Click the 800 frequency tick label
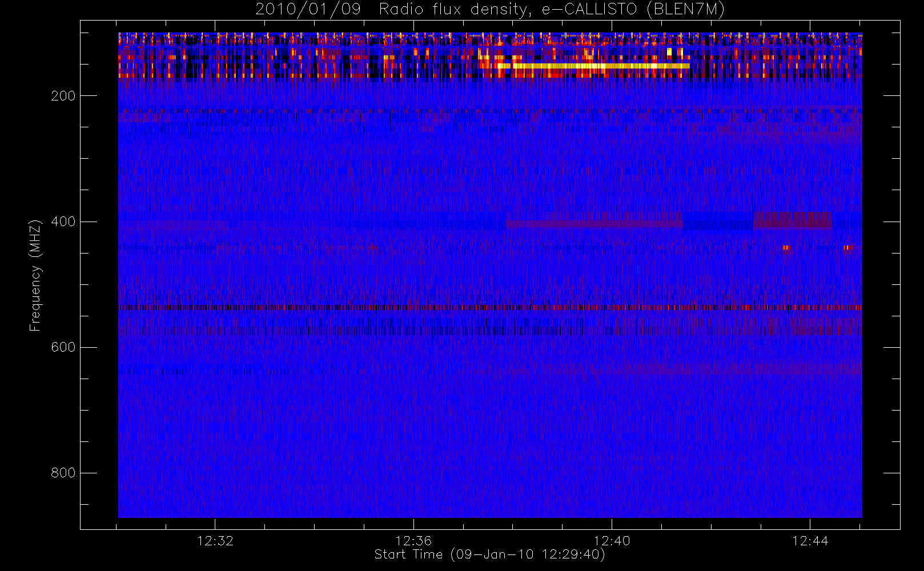This screenshot has width=924, height=571. 63,473
